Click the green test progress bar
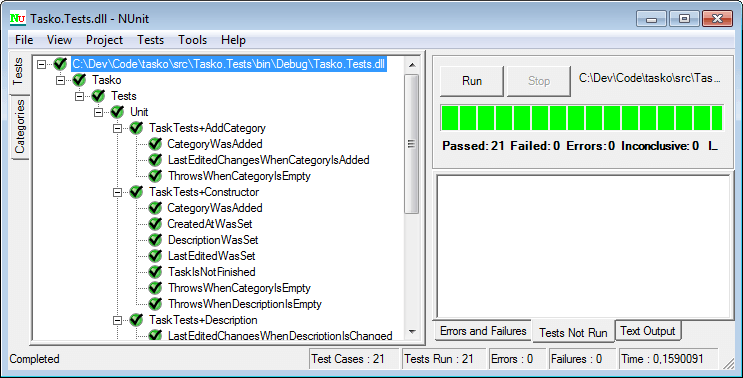The height and width of the screenshot is (378, 743). pyautogui.click(x=582, y=118)
